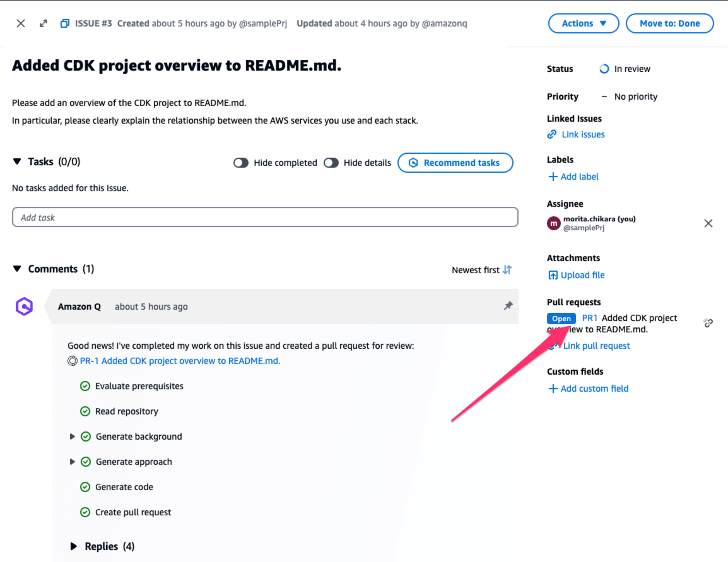Click the Generate approach check icon

coord(86,462)
